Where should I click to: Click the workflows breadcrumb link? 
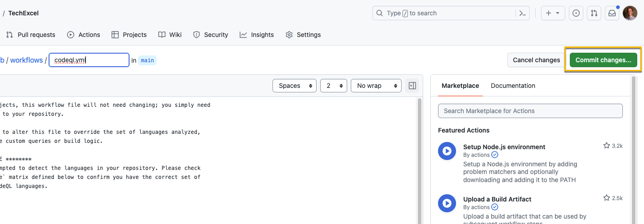coord(27,60)
